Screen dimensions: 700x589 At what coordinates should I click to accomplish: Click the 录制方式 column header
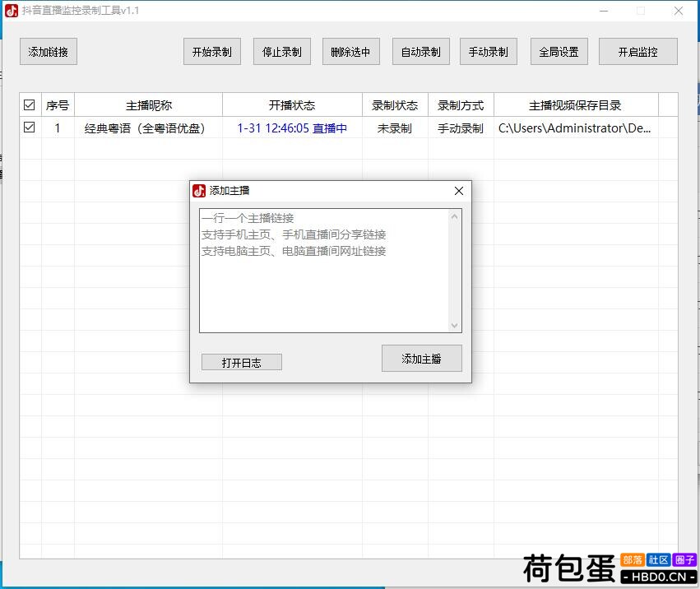461,105
